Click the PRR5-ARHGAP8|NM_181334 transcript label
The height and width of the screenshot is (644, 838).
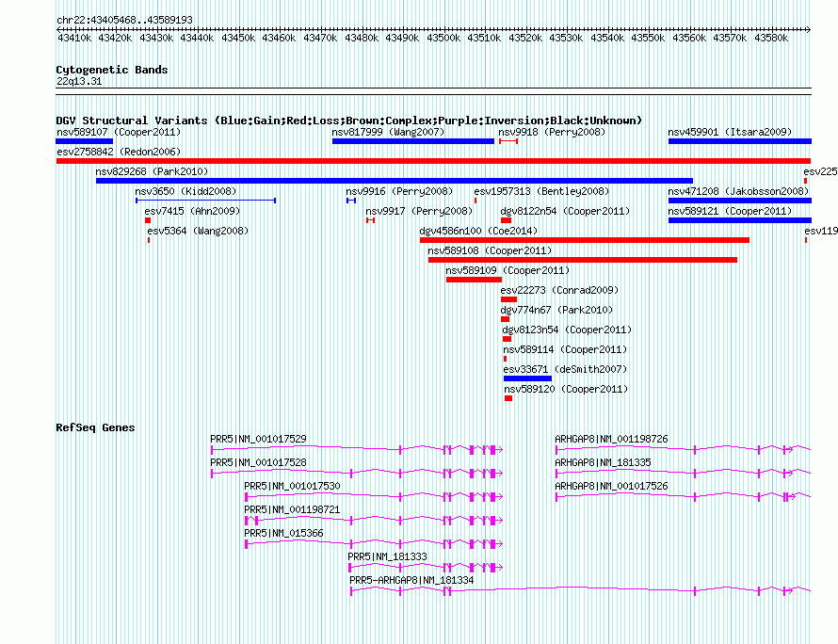(x=411, y=580)
